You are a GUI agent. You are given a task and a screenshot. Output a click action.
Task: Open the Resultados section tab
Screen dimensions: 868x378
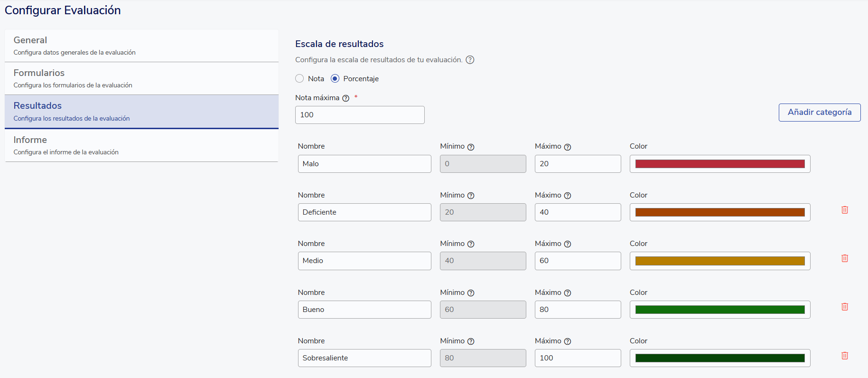[x=141, y=112]
